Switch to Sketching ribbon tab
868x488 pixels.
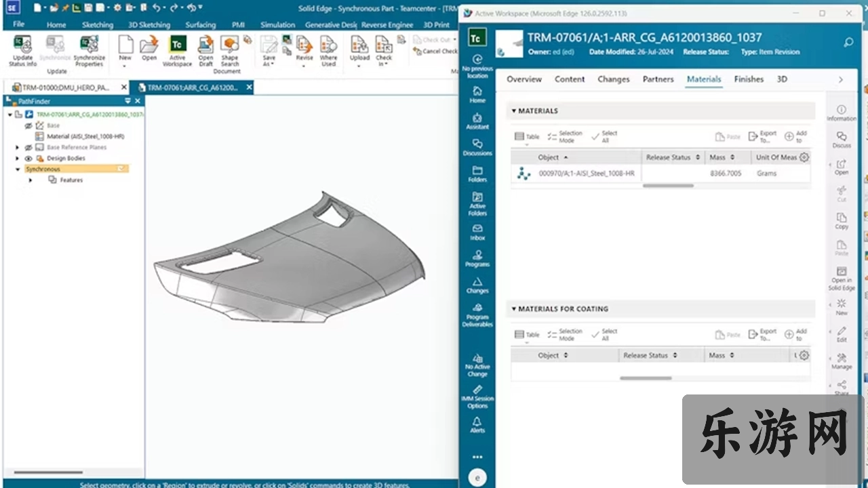98,24
